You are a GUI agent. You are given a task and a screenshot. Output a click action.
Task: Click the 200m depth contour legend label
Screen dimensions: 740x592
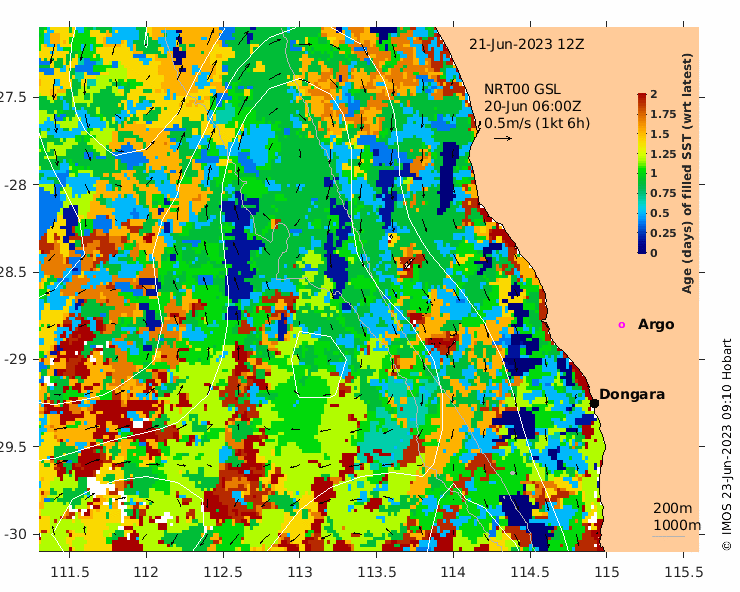tap(673, 508)
